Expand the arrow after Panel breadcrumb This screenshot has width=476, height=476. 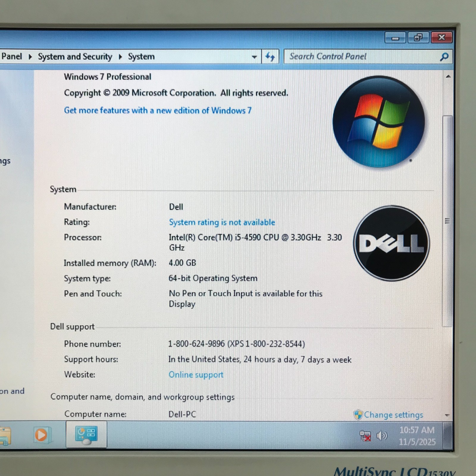[x=30, y=57]
